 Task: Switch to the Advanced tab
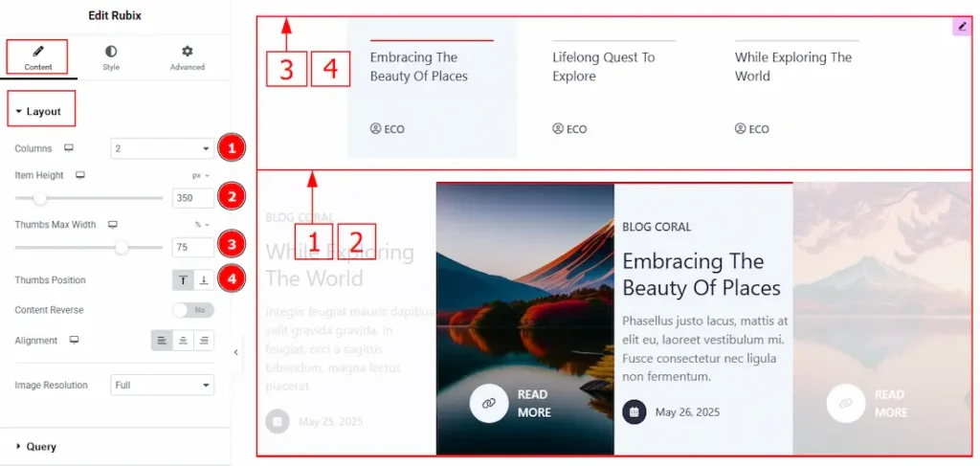click(x=187, y=57)
